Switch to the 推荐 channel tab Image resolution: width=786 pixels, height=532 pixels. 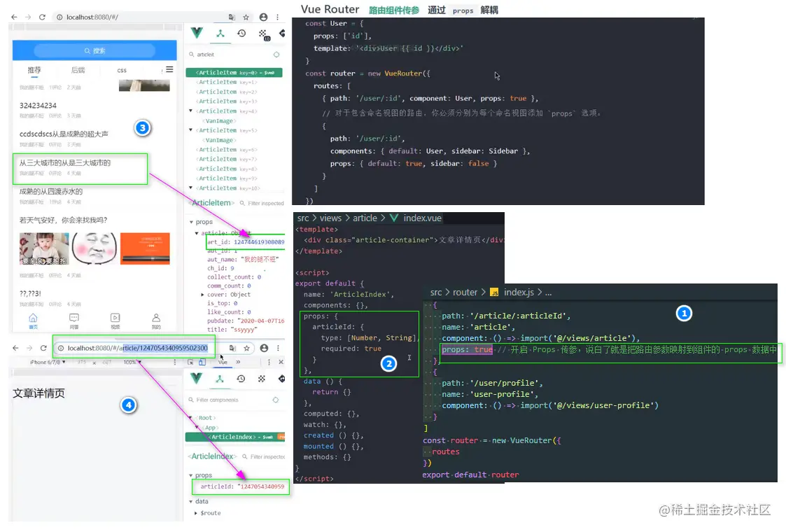click(34, 70)
